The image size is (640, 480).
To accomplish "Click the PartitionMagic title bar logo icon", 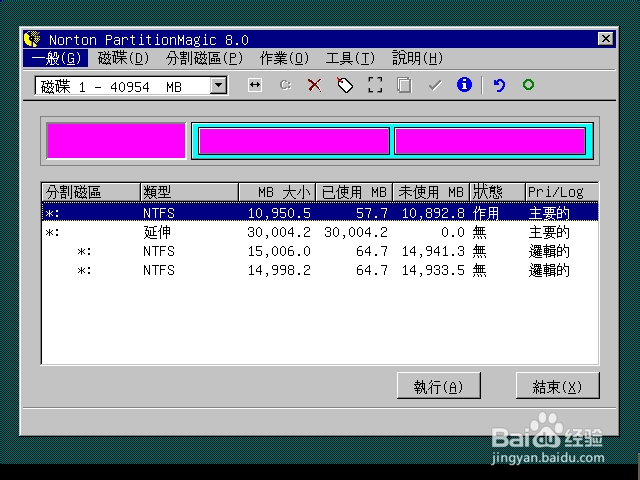I will [33, 39].
